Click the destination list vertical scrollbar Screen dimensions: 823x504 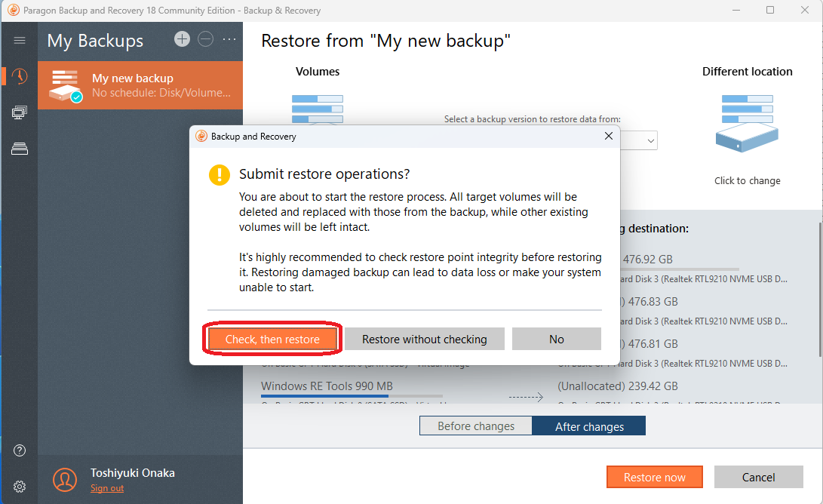coord(820,290)
